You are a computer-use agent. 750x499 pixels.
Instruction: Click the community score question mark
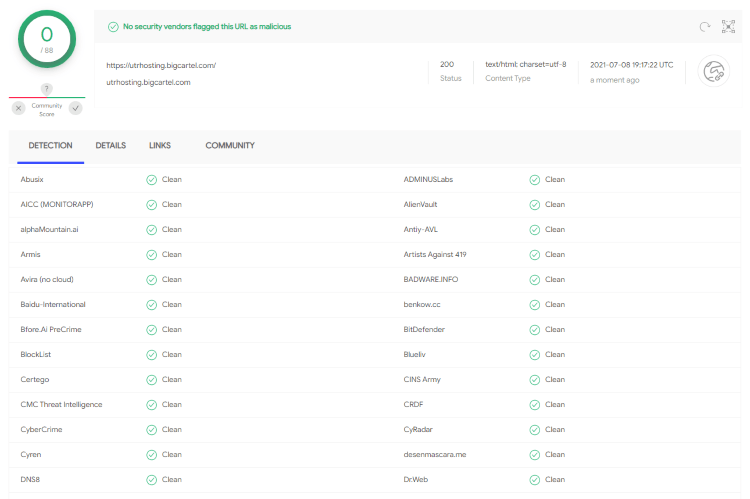(47, 89)
